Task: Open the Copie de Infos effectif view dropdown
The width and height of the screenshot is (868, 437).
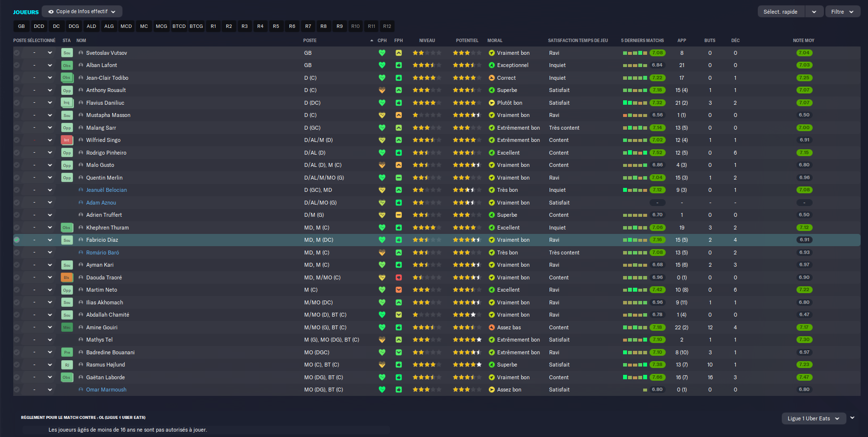Action: pos(82,11)
